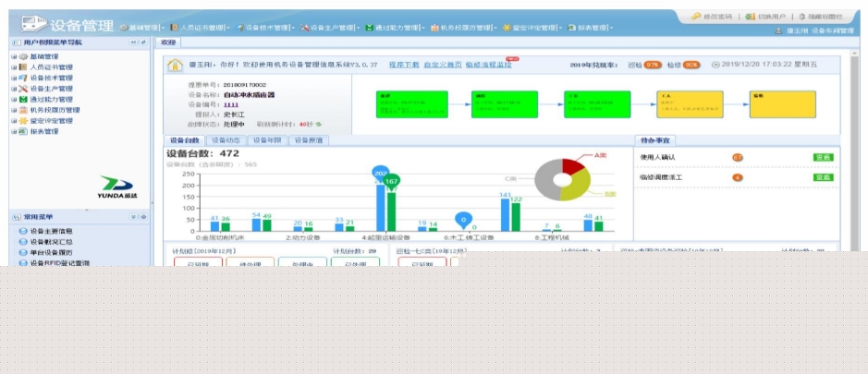
Task: Expand the 报表管理 tree node
Action: 14,131
